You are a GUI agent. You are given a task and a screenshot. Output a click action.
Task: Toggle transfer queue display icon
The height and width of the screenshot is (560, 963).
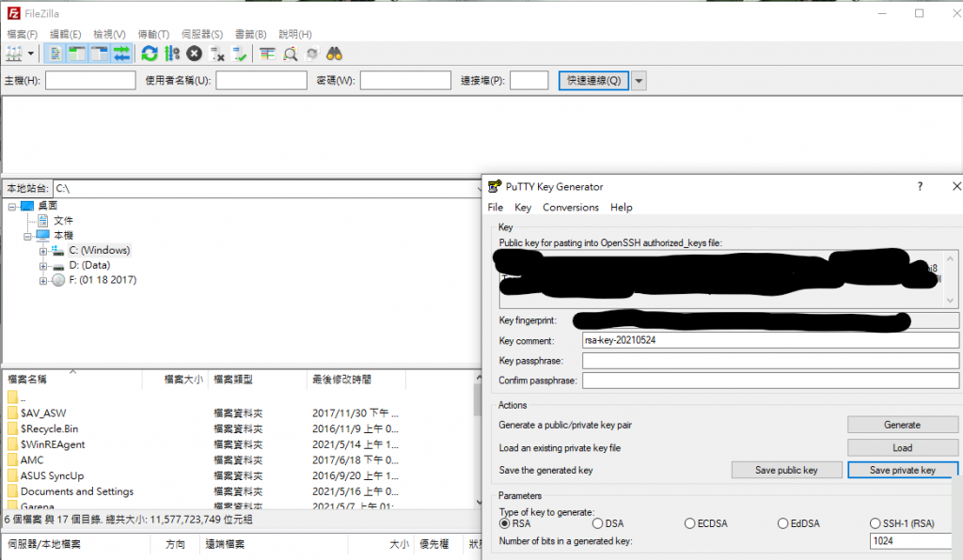pos(121,54)
